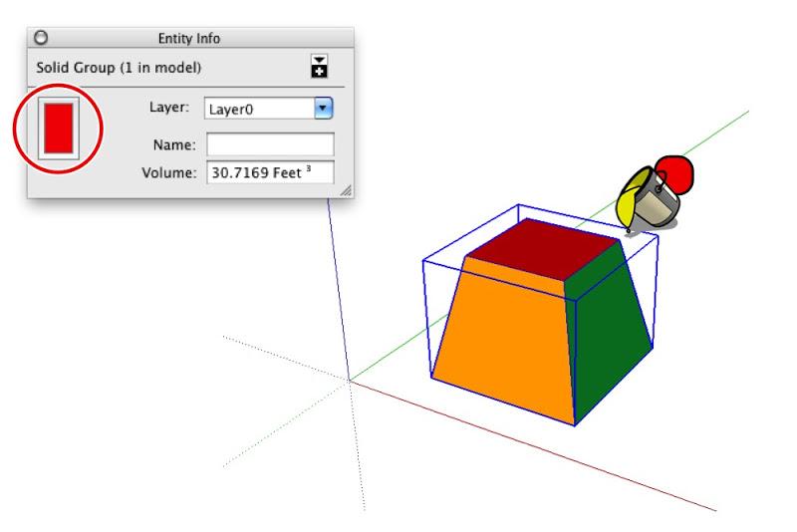The height and width of the screenshot is (532, 797).
Task: Select the dark red top face of the solid
Action: coord(544,249)
